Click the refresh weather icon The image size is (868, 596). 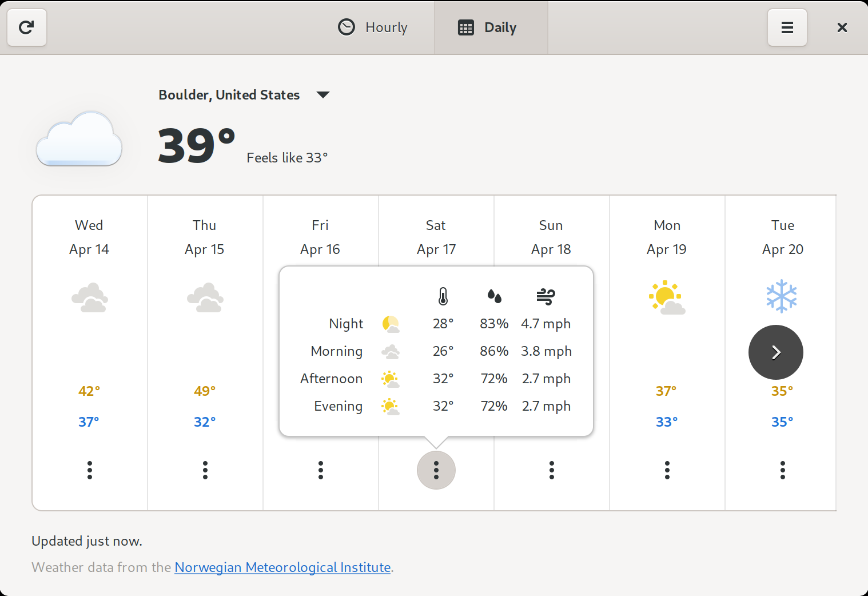tap(26, 27)
